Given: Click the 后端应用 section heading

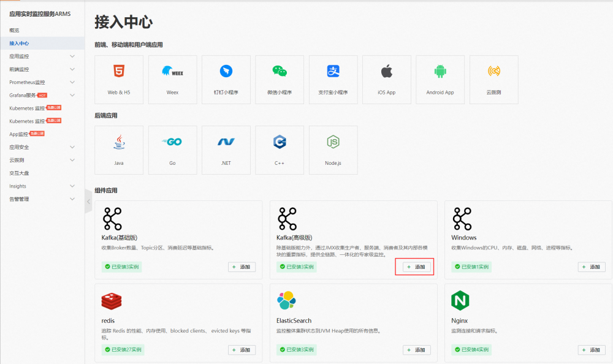Looking at the screenshot, I should pos(106,115).
